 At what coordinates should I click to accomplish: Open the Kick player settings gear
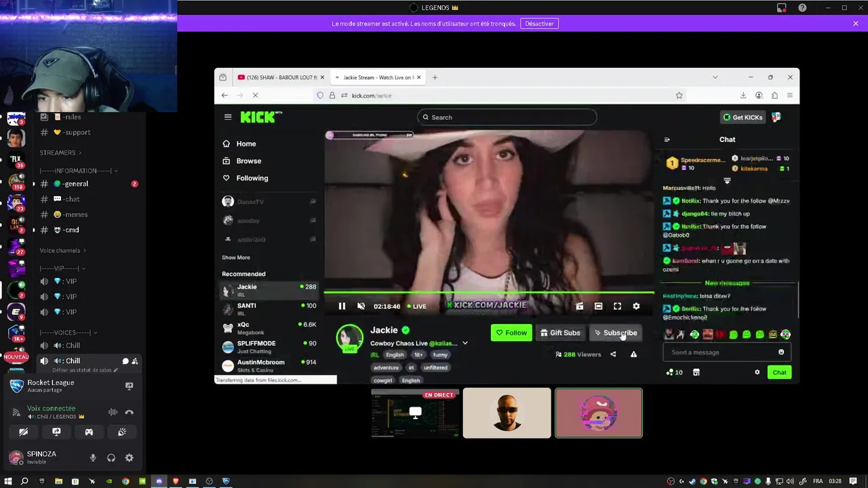[x=636, y=306]
